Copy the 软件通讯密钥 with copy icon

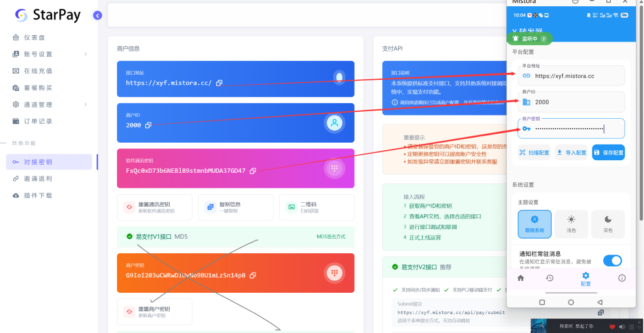[x=253, y=171]
